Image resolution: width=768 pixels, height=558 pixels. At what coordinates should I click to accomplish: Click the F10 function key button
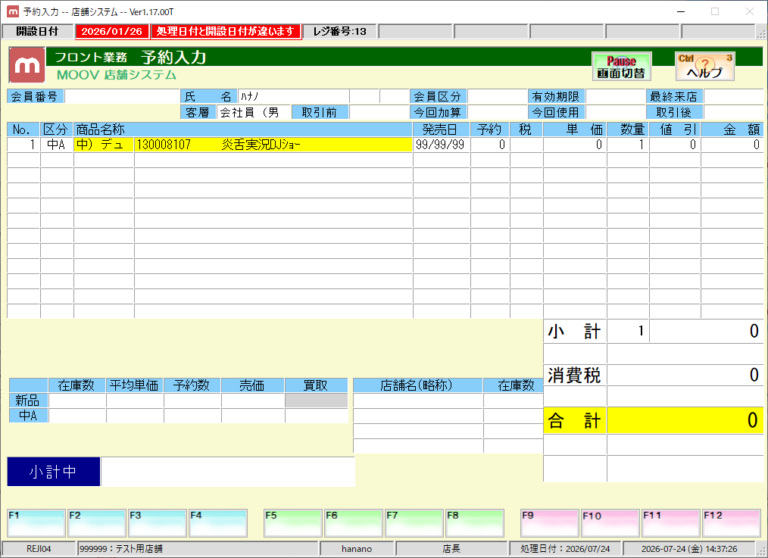[x=610, y=523]
